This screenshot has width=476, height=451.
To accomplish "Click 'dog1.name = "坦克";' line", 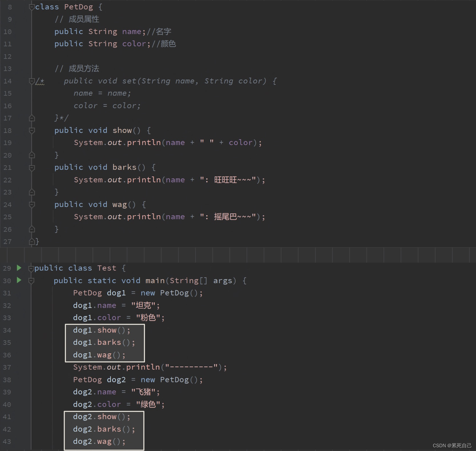I will [x=116, y=305].
